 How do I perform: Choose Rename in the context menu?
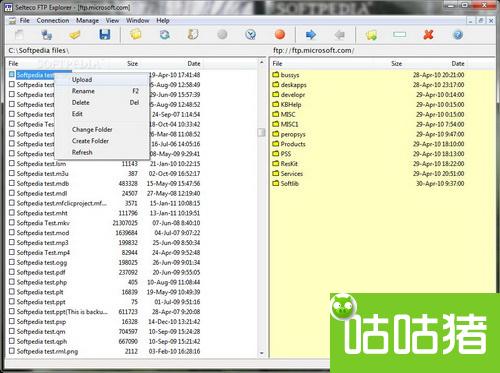click(x=102, y=91)
